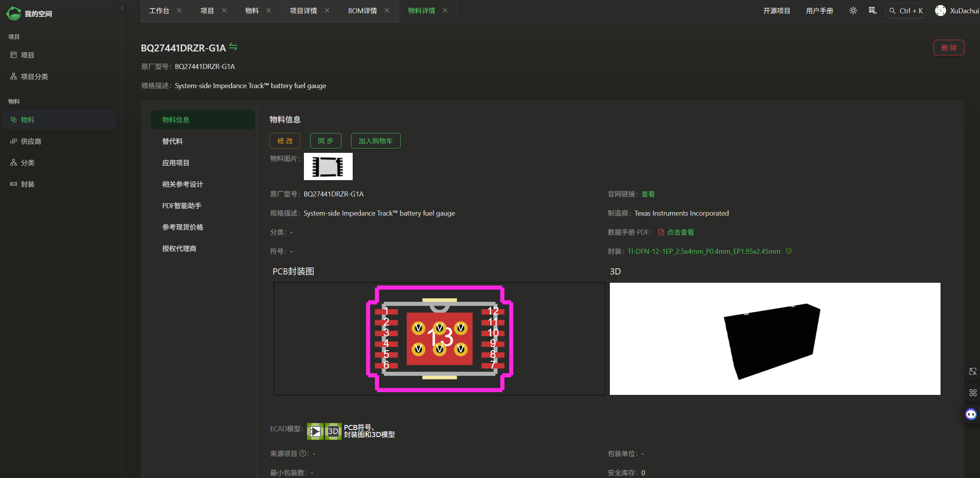Viewport: 980px width, 478px height.
Task: Click the screen layout icon in header
Action: coord(873,11)
